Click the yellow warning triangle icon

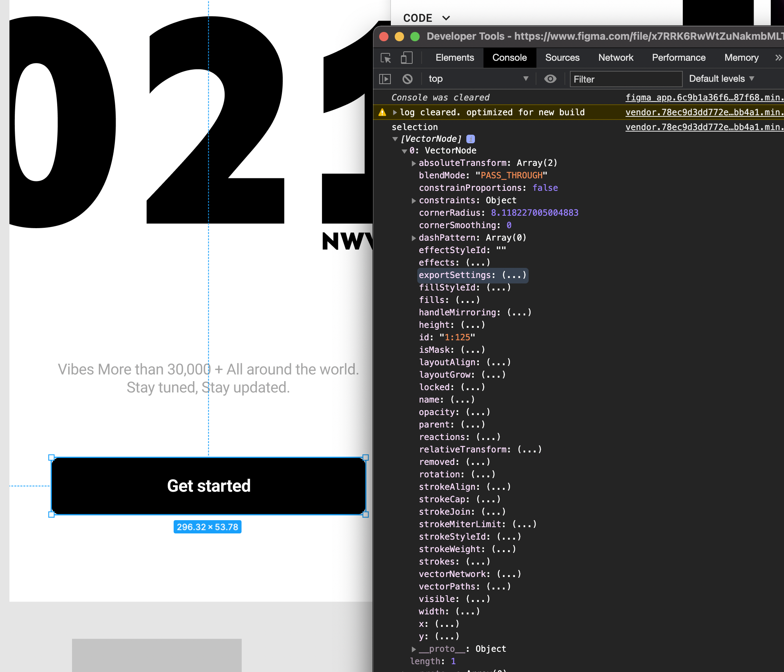point(382,113)
